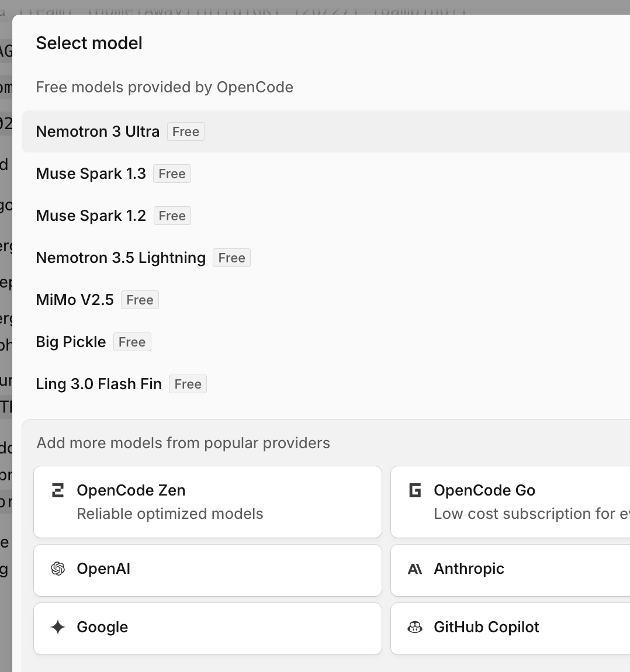Image resolution: width=630 pixels, height=672 pixels.
Task: Click the Free badge beside Muse Spark 1.3
Action: tap(172, 174)
